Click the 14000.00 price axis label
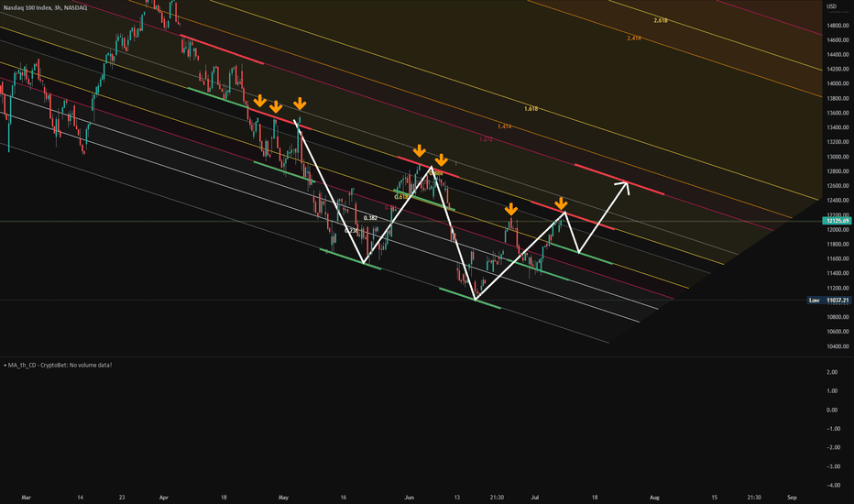This screenshot has width=854, height=504. (838, 84)
